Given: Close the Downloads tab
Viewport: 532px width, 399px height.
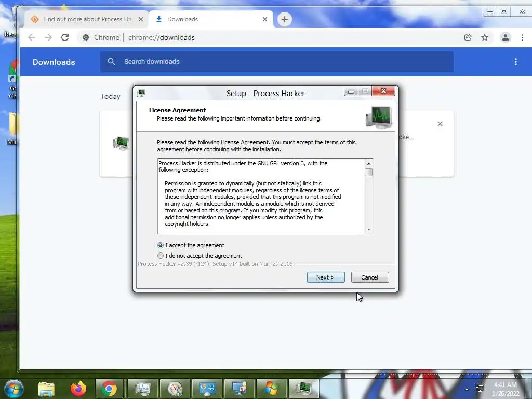Looking at the screenshot, I should click(x=265, y=19).
